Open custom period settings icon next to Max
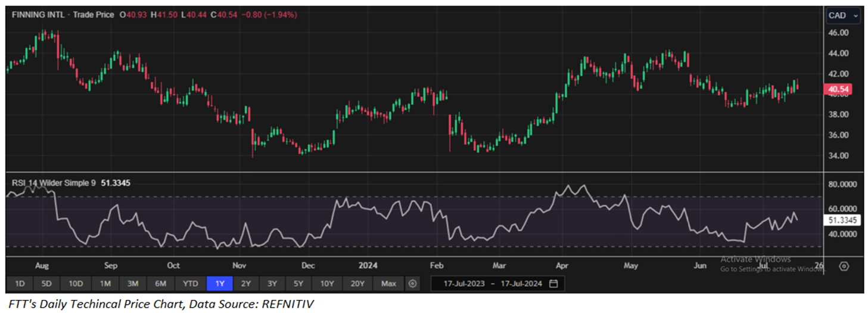868x313 pixels. click(412, 284)
